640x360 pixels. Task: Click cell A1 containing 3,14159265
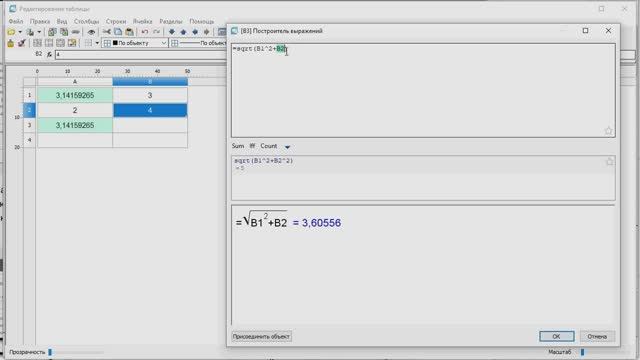coord(75,95)
